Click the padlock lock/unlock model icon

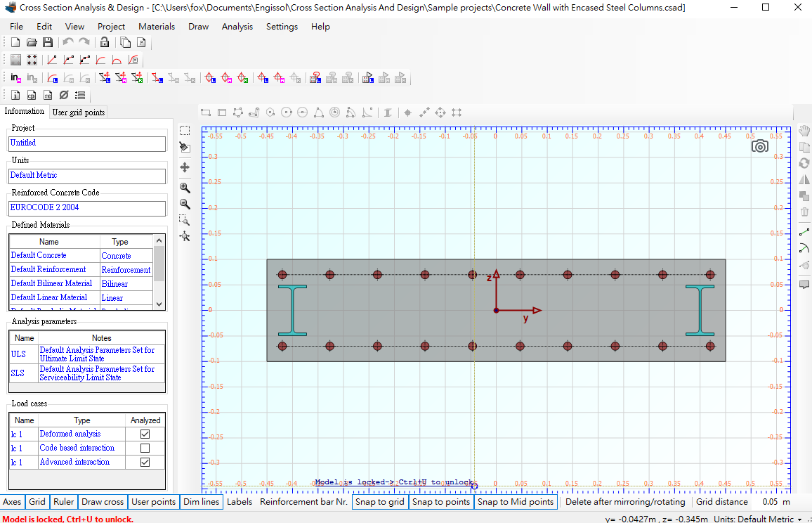coord(104,42)
